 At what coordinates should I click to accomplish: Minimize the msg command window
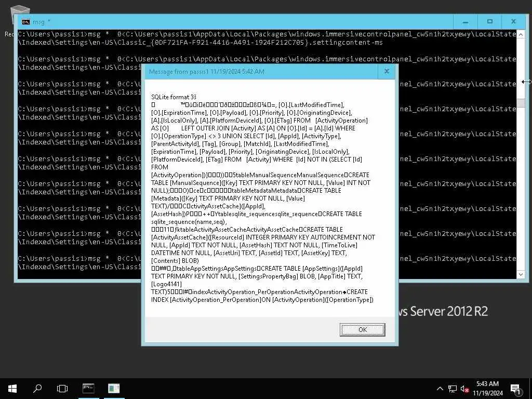(x=465, y=22)
